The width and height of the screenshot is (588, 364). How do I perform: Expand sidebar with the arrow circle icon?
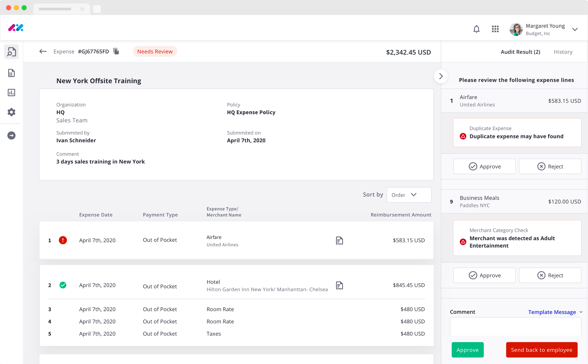[x=11, y=136]
